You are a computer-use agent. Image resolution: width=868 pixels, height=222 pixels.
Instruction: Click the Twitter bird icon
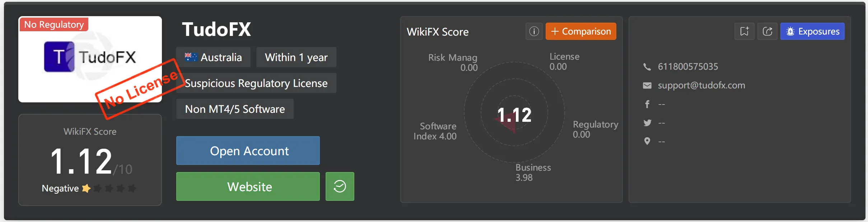coord(647,123)
